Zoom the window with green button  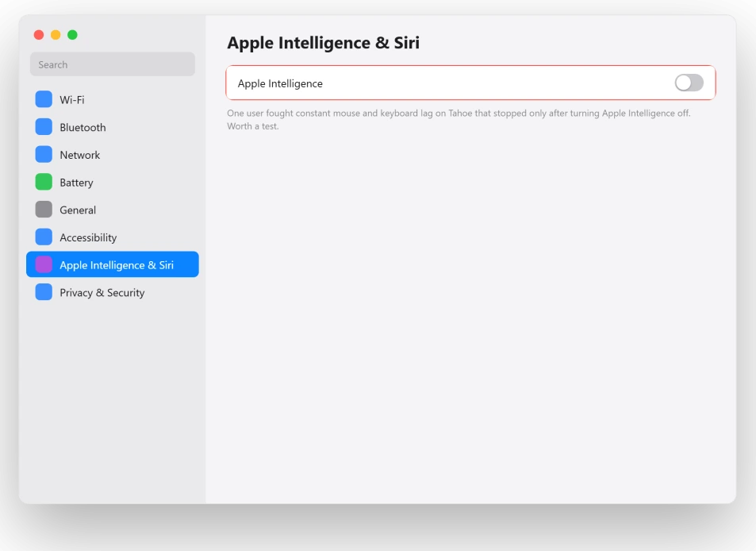(72, 35)
